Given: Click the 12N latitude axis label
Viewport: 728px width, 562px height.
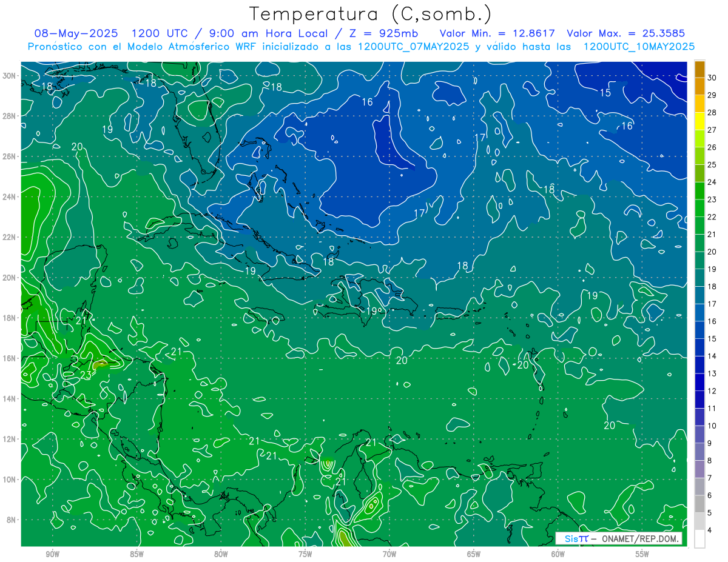Looking at the screenshot, I should pyautogui.click(x=9, y=439).
